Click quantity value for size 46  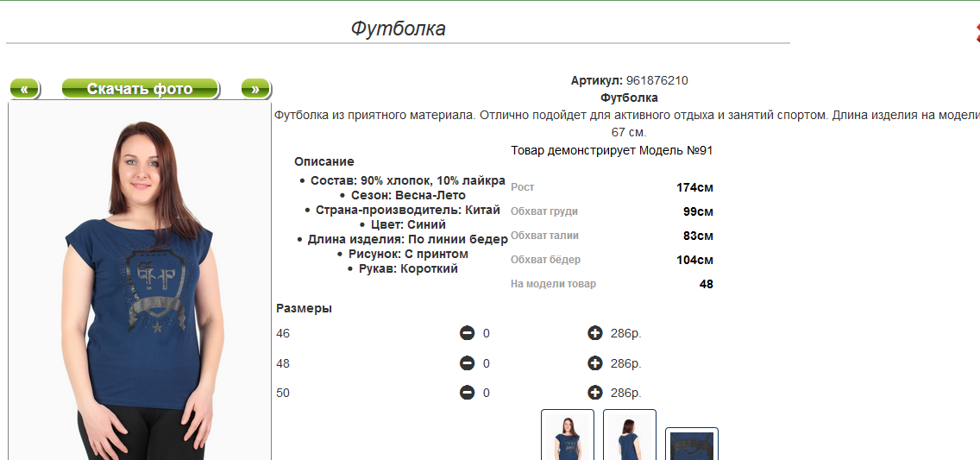click(487, 334)
